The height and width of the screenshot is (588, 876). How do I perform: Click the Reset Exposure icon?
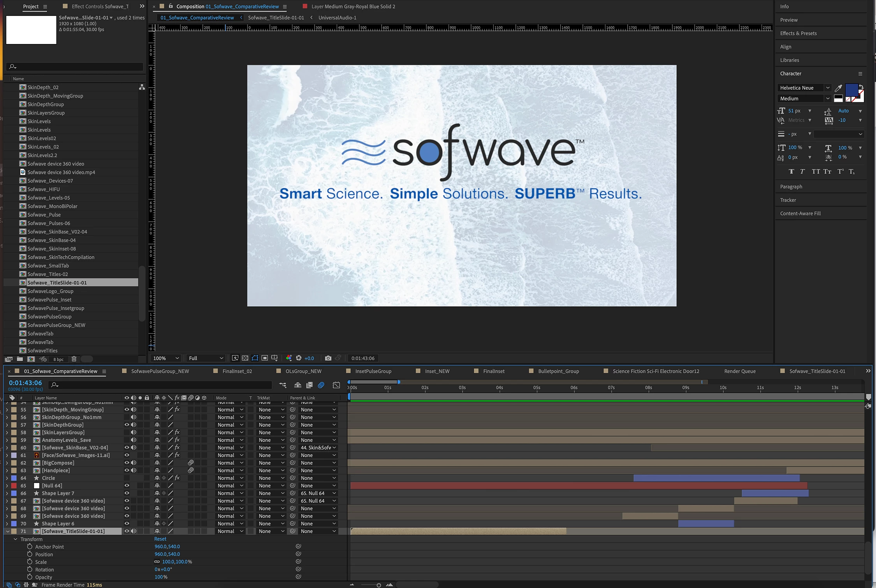(299, 358)
